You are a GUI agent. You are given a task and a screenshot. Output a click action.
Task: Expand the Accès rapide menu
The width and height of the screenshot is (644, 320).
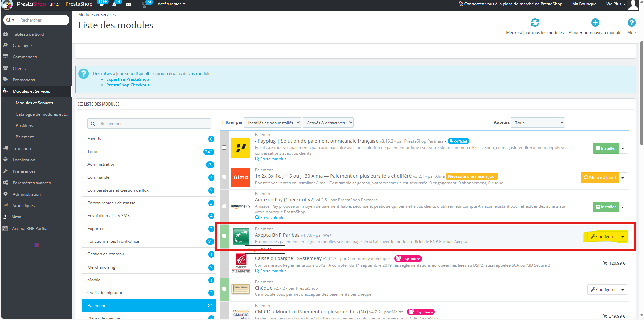click(172, 4)
